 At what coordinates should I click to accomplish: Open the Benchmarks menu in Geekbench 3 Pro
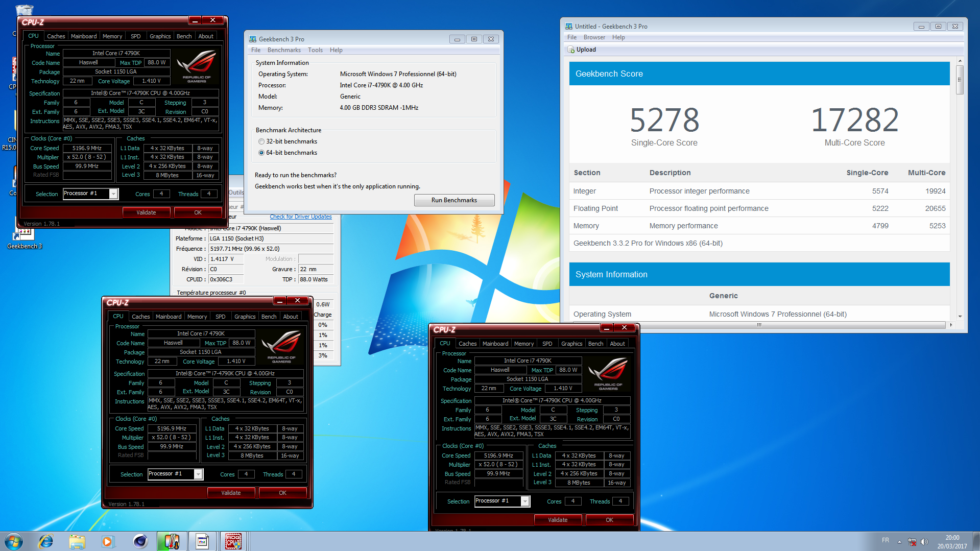click(x=284, y=50)
